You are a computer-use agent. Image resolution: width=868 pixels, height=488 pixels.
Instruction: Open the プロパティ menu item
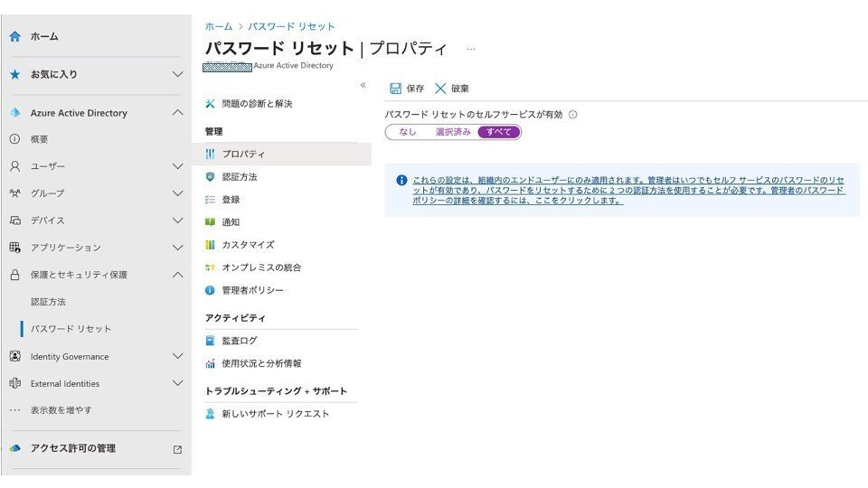point(281,154)
